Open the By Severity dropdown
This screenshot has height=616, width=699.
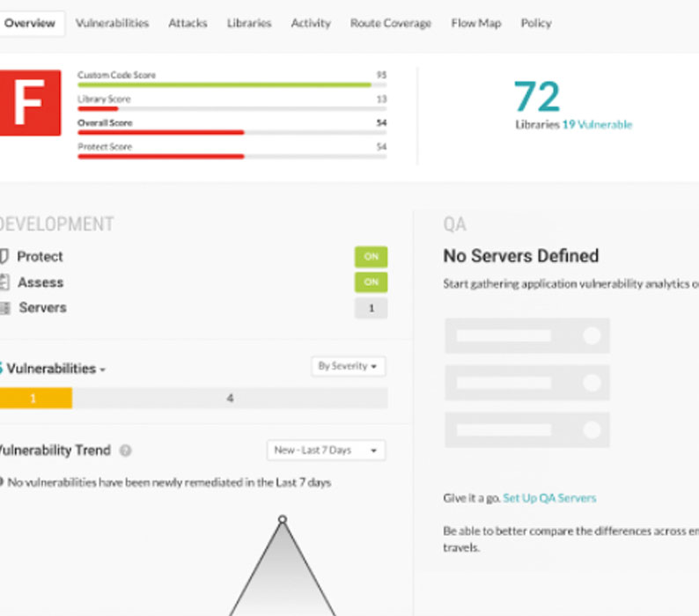pyautogui.click(x=348, y=366)
